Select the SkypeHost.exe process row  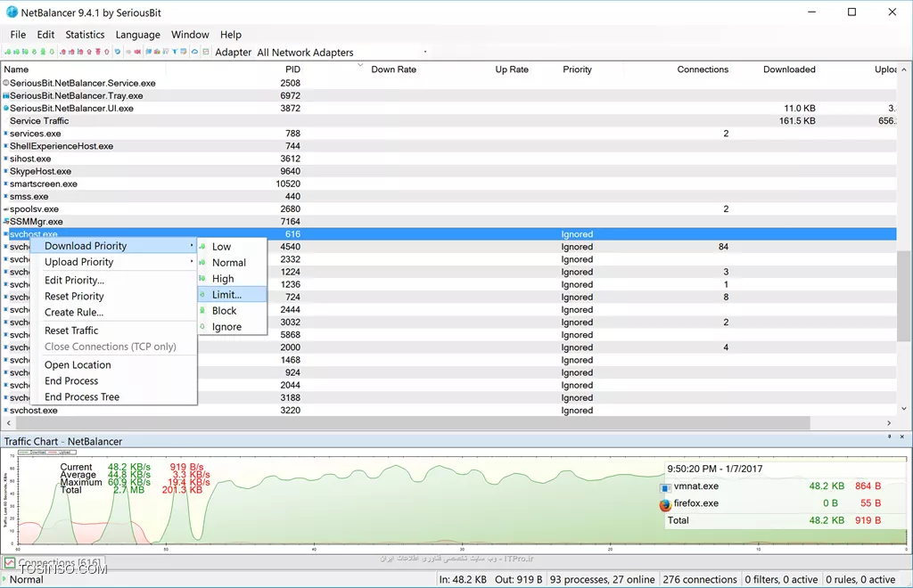pyautogui.click(x=448, y=171)
